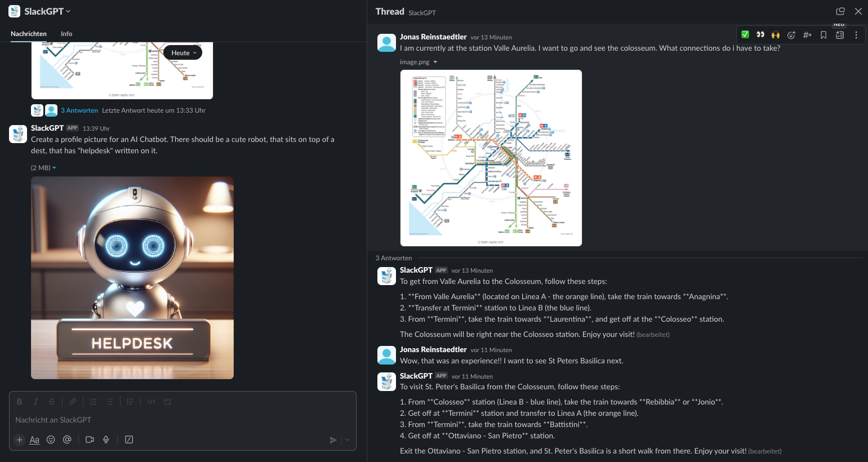Save the message with the bookmark icon
868x462 pixels.
pos(824,35)
